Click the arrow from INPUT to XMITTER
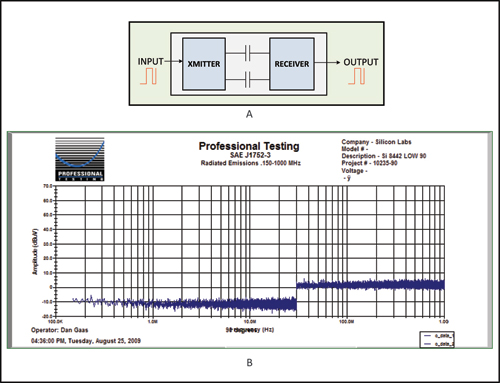 point(173,61)
